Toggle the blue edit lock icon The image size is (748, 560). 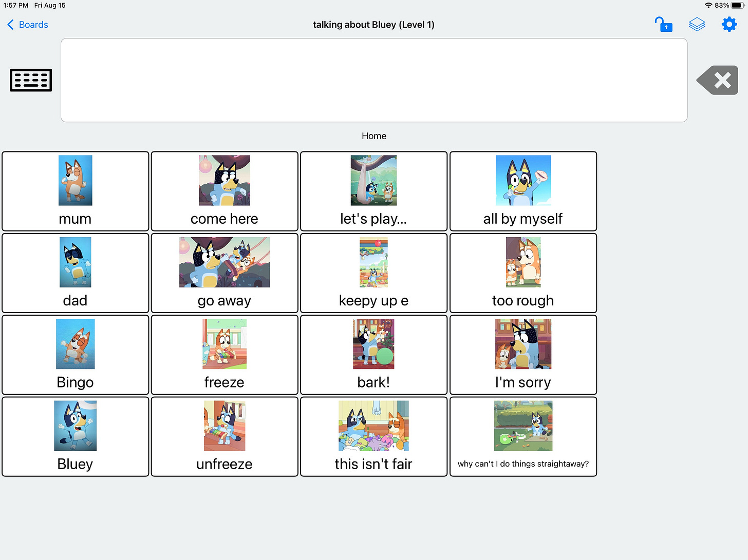pyautogui.click(x=663, y=24)
